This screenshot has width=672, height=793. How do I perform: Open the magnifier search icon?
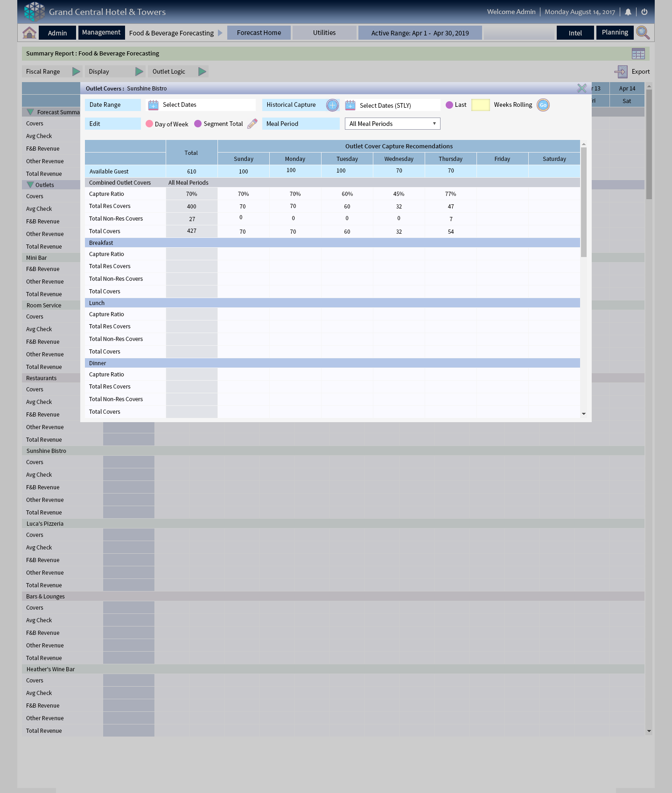[x=643, y=33]
